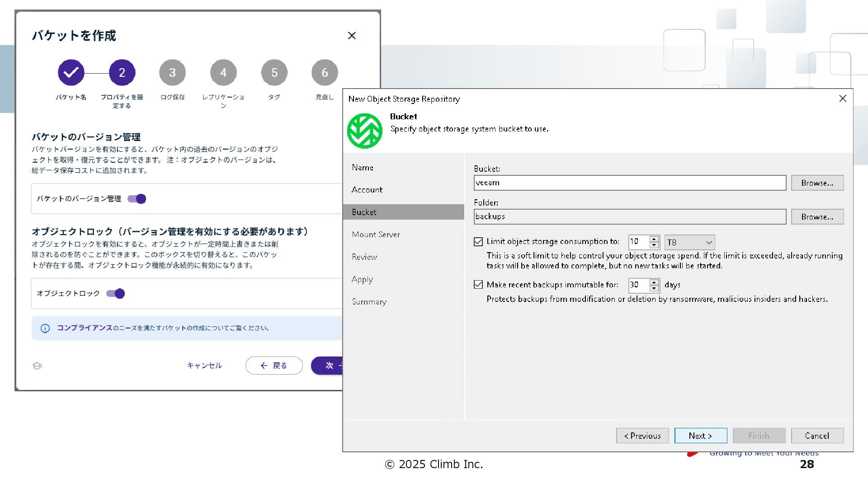Select Mount Server wizard step
Viewport: 868px width, 488px height.
376,235
